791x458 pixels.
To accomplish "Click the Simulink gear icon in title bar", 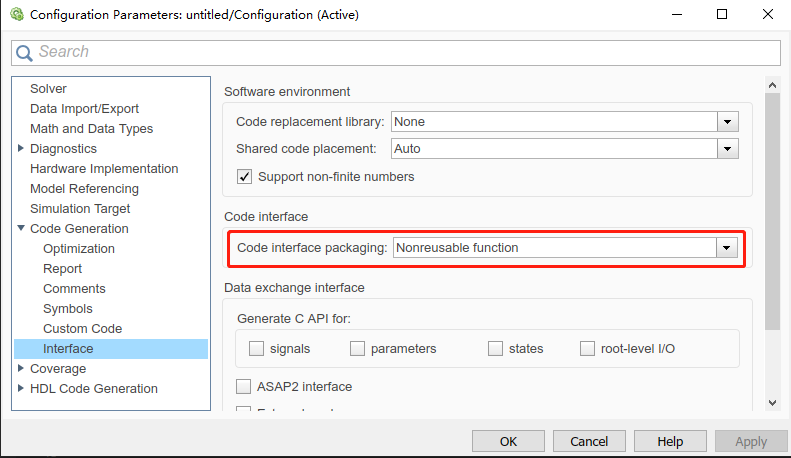I will 15,14.
